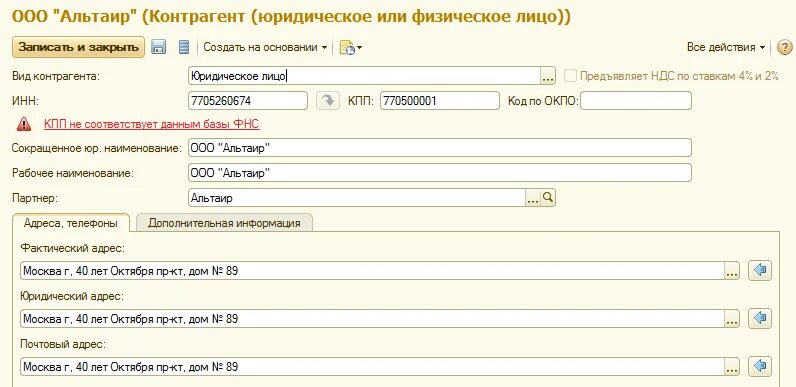Click blue arrow beside Почтовый адрес

pos(760,366)
